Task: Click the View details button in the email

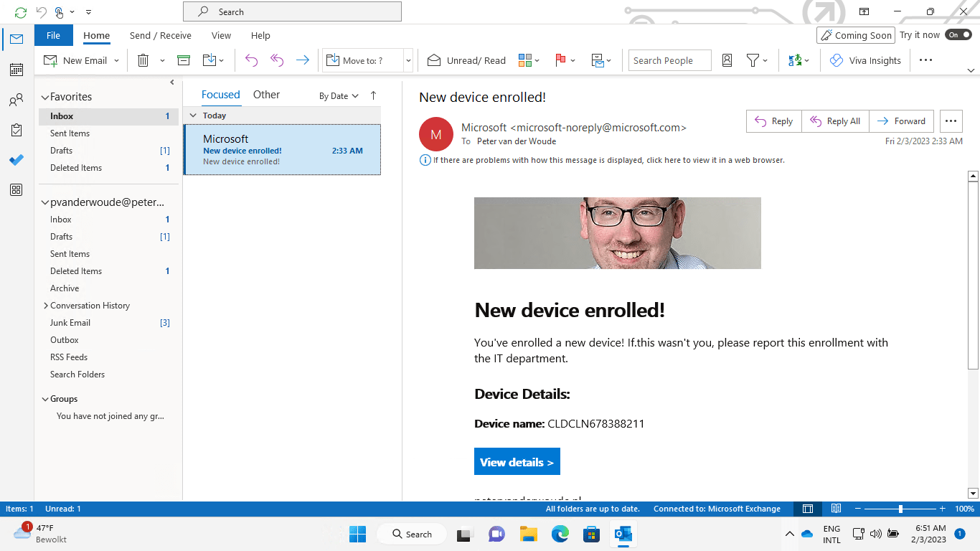Action: click(517, 462)
